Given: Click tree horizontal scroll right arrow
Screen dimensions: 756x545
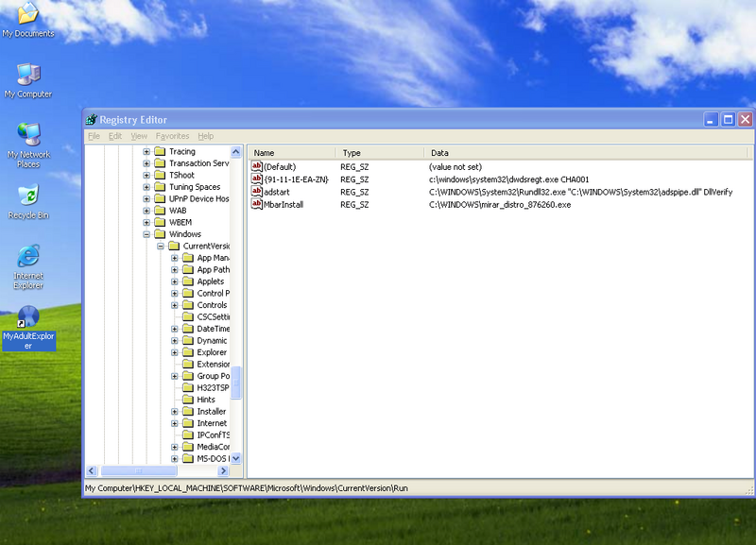Looking at the screenshot, I should coord(223,470).
